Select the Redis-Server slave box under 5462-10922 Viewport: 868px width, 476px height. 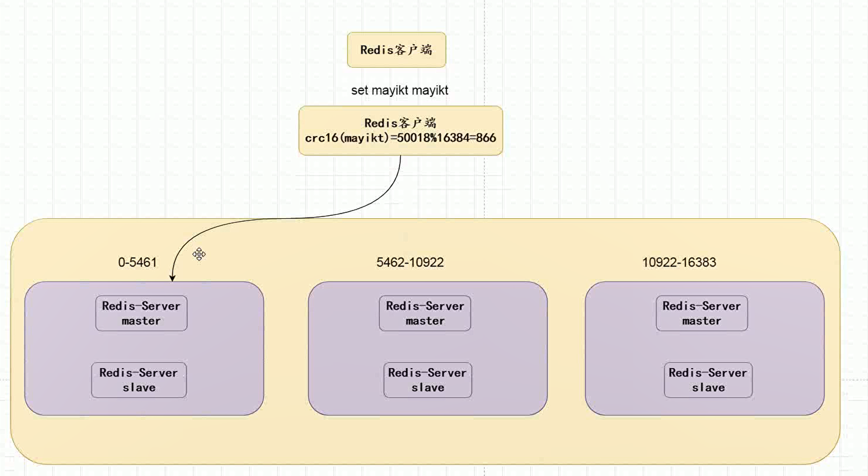(x=428, y=380)
